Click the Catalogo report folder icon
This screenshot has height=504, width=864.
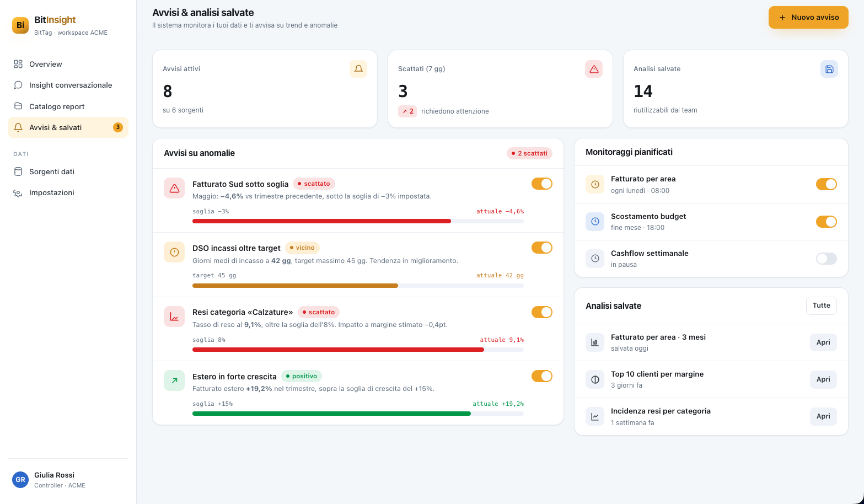click(18, 106)
